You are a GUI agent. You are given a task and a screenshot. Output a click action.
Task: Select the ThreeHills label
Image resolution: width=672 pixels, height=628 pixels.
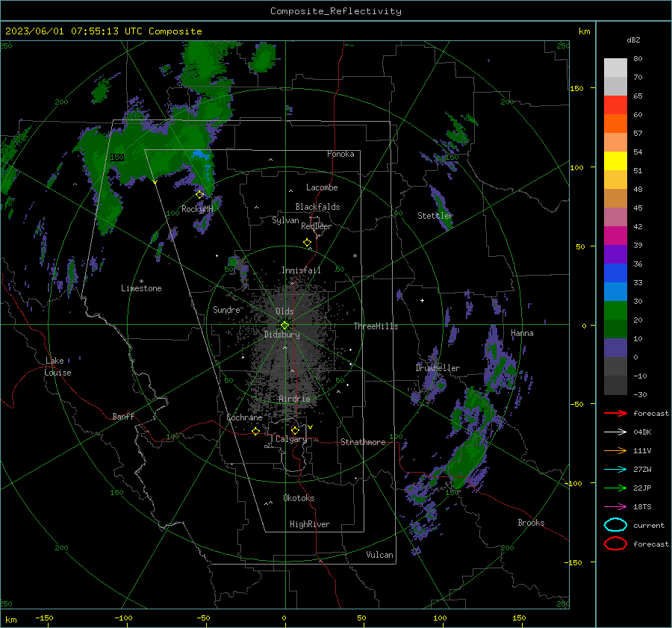point(376,326)
